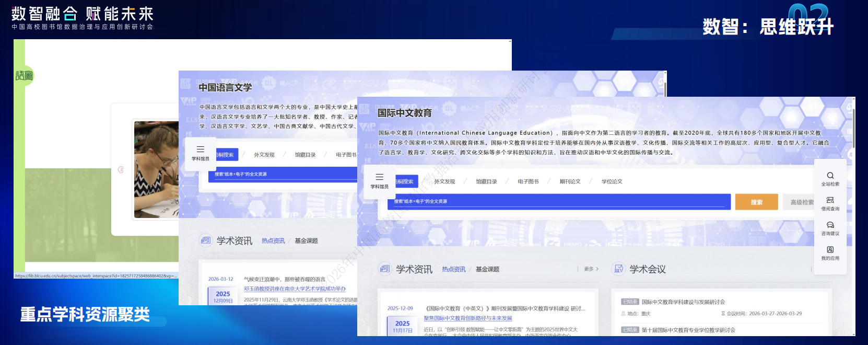Screen dimensions: 868x345
Task: Open 学科馆员 menu in 国际中文教育 window
Action: (x=380, y=180)
